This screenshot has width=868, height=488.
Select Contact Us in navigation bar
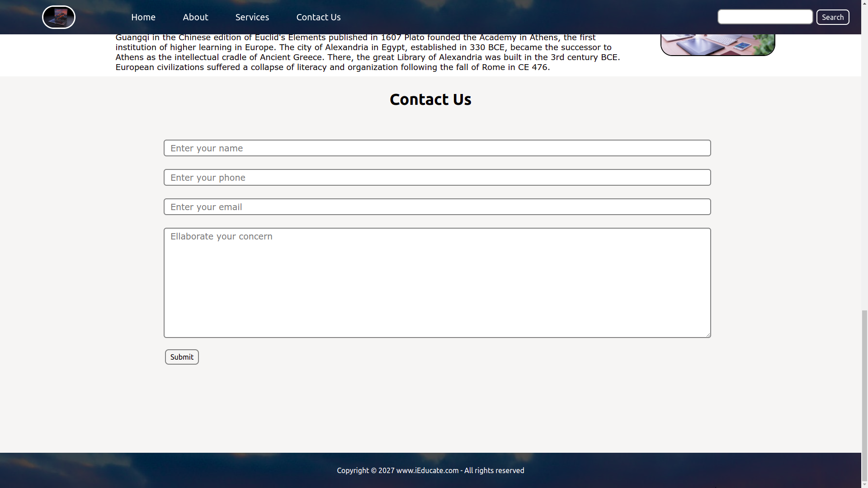coord(318,17)
